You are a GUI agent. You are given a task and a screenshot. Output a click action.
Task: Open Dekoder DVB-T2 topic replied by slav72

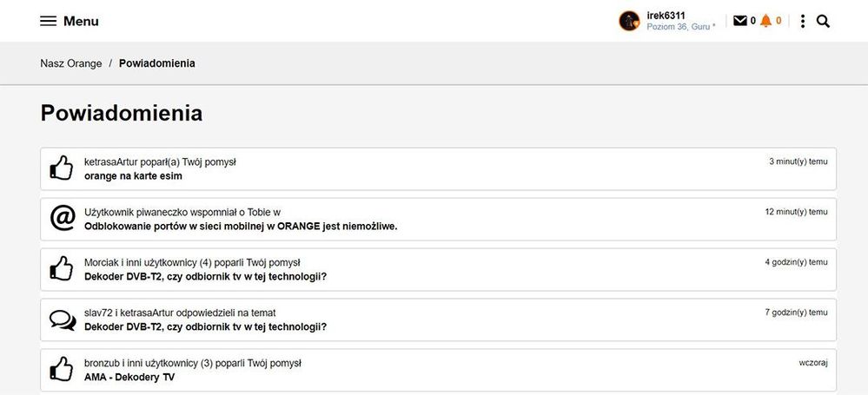tap(205, 327)
